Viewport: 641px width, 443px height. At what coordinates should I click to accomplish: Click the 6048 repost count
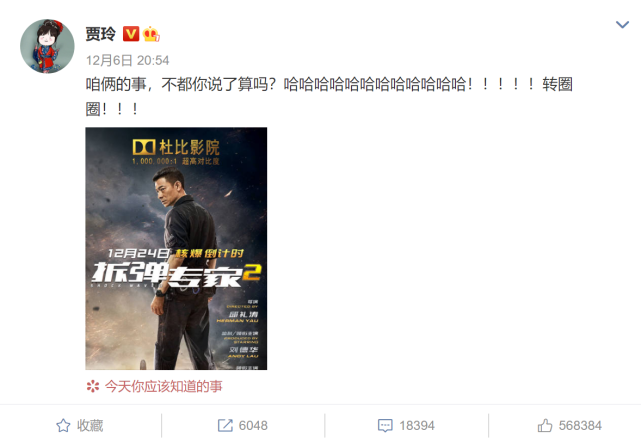253,425
